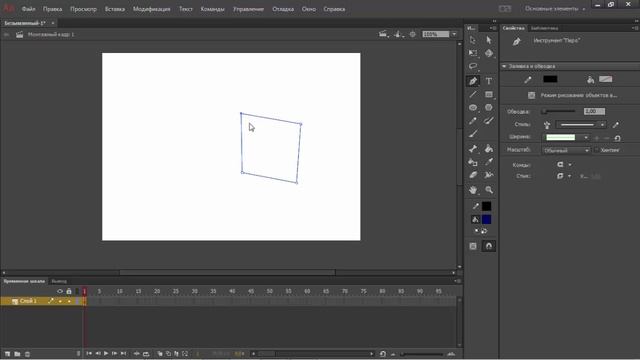Select the Free Transform tool
Screen dimensions: 640x360
473,53
